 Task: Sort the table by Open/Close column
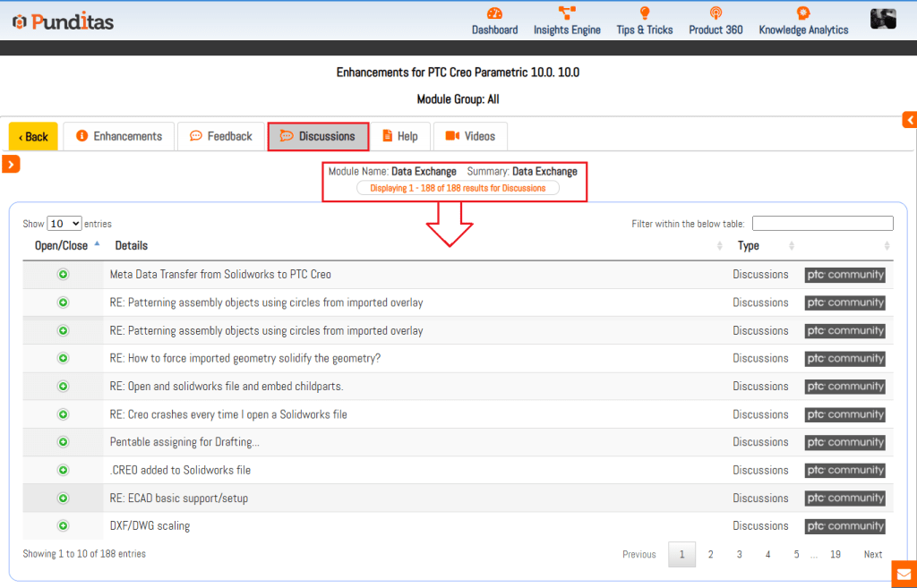tap(62, 245)
